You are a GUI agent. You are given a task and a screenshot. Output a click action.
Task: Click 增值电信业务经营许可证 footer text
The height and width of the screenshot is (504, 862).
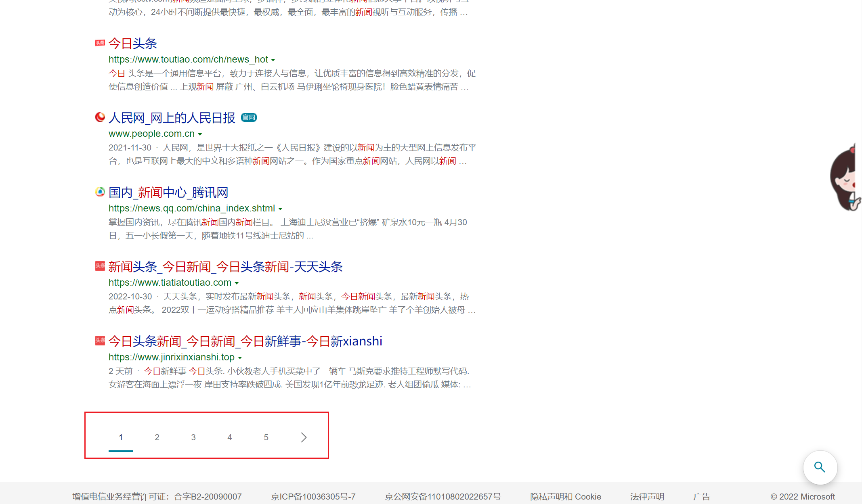point(157,497)
